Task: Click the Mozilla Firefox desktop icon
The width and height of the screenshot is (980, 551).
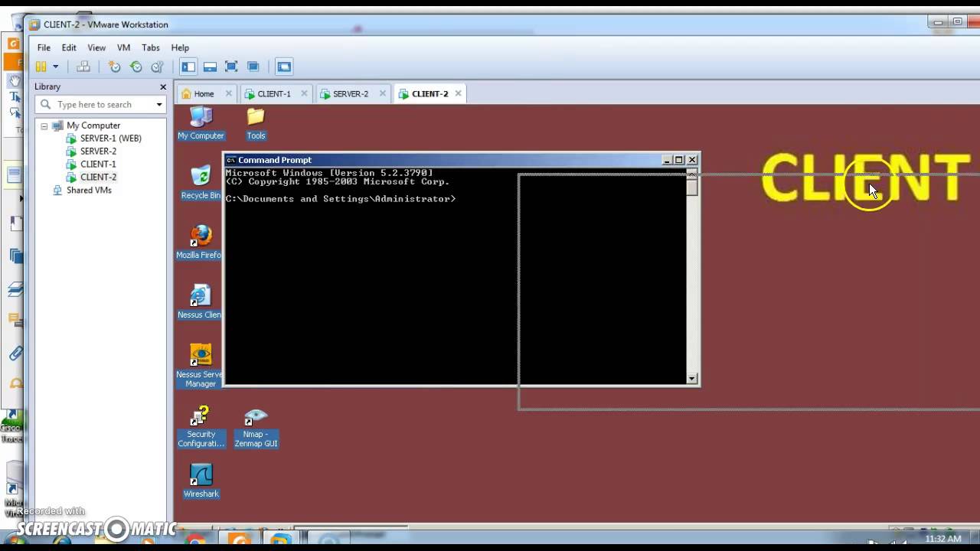Action: point(201,242)
